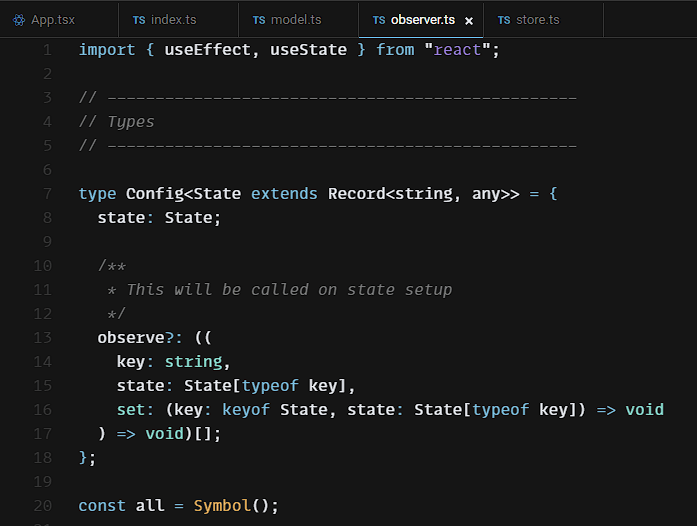Click line number 7 in the gutter
Screen dimensions: 697x526
pyautogui.click(x=47, y=194)
